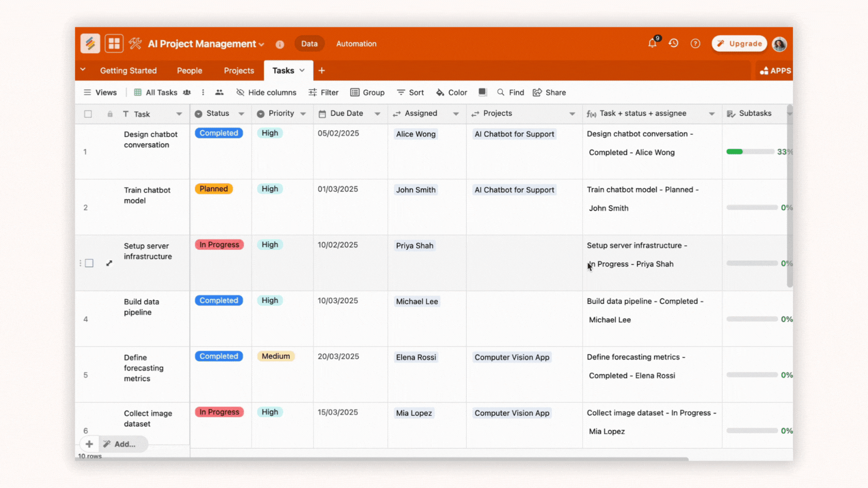Tick the select-all rows checkbox
868x488 pixels.
[x=88, y=114]
